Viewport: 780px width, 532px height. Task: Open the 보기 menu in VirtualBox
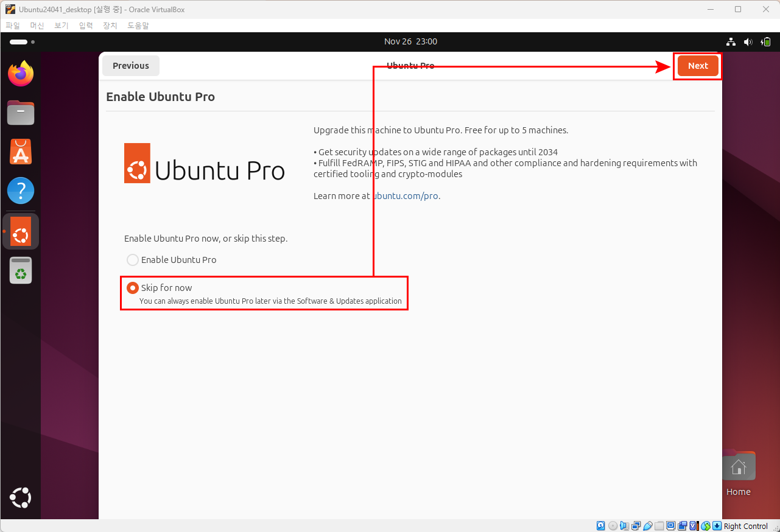click(61, 26)
